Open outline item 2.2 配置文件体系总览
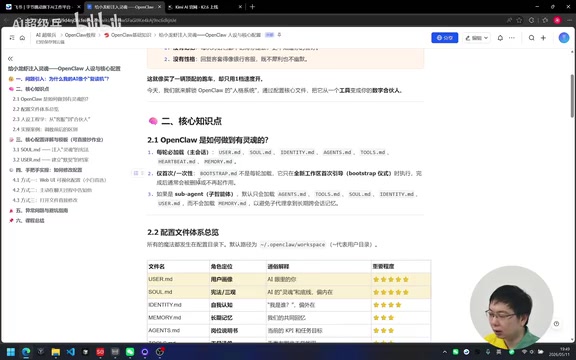The height and width of the screenshot is (360, 576). (36, 109)
